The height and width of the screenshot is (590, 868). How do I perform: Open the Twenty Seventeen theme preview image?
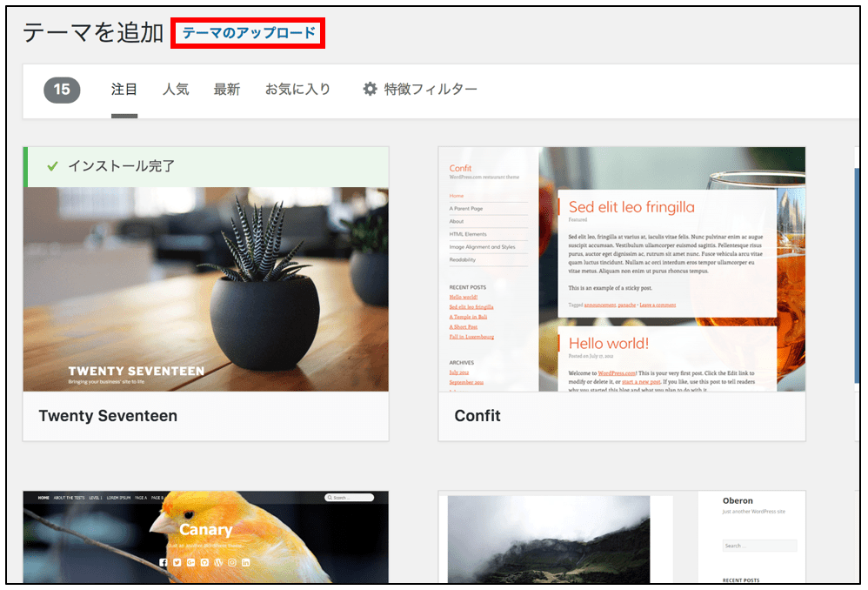206,289
